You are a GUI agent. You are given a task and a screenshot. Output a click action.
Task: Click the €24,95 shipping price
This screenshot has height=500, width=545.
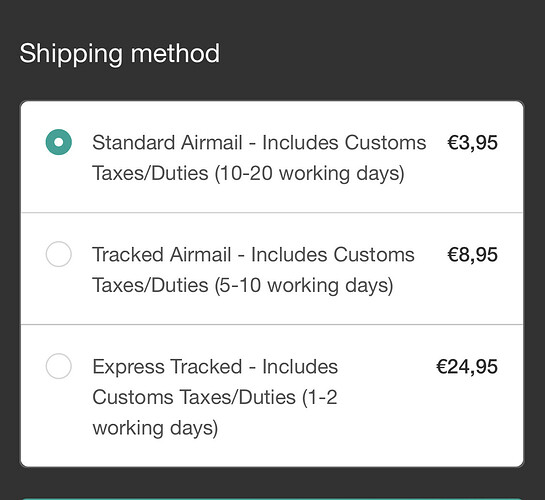tap(467, 367)
